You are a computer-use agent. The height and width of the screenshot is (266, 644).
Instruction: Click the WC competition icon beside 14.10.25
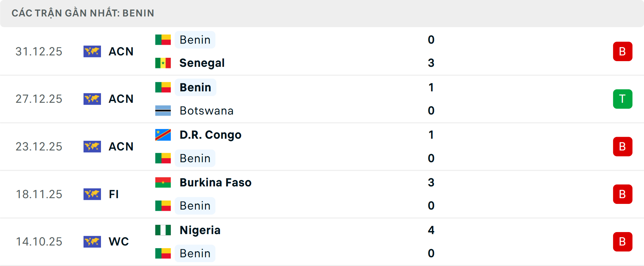(x=92, y=241)
